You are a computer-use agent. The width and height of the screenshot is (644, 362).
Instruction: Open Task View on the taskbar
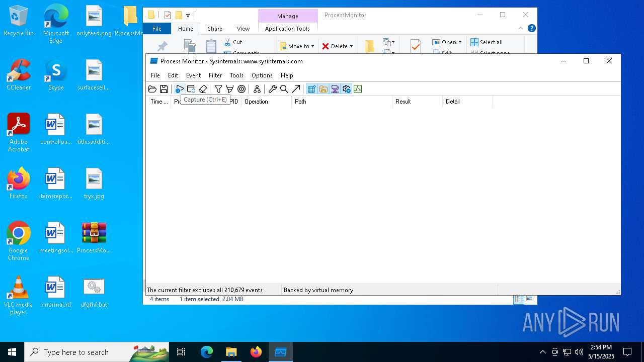[181, 352]
